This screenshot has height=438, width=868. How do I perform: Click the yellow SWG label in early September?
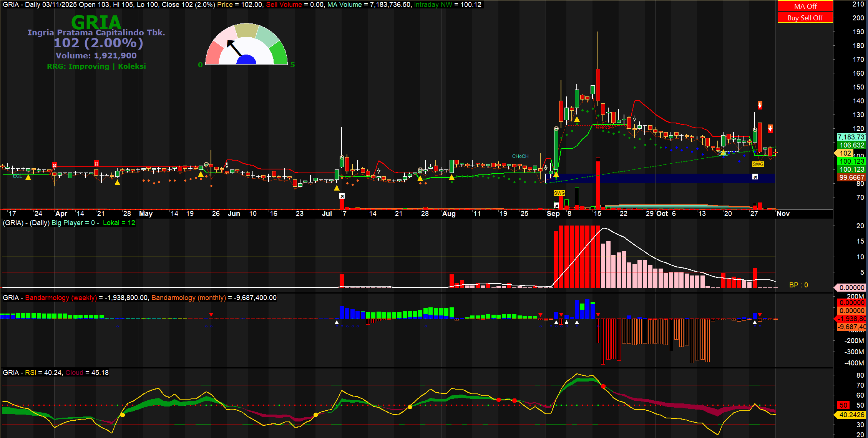[559, 193]
